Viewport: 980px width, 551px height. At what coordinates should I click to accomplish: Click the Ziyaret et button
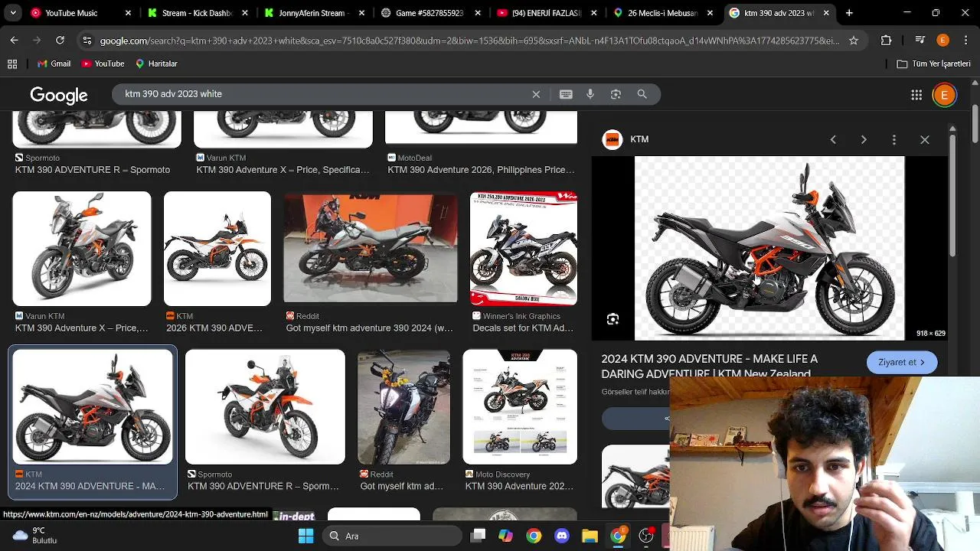click(902, 363)
